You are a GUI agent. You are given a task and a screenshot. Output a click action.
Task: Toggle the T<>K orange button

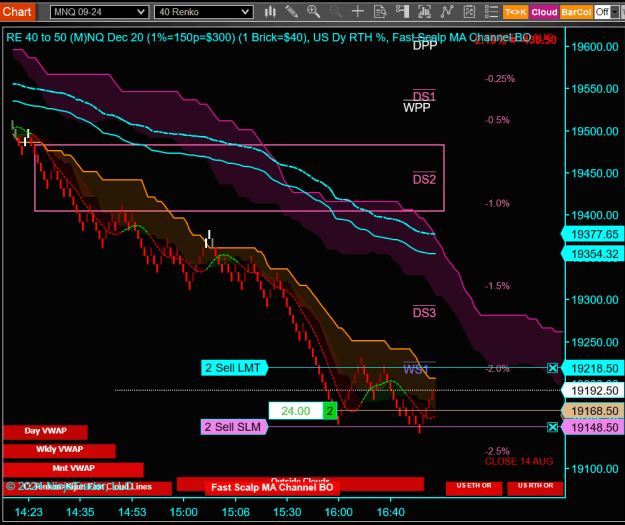coord(516,12)
